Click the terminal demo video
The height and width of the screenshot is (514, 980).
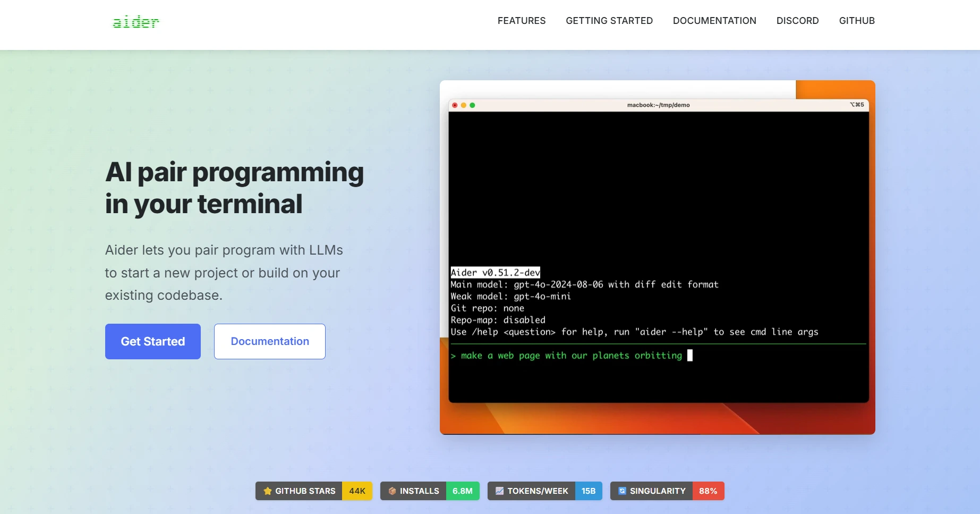tap(658, 257)
